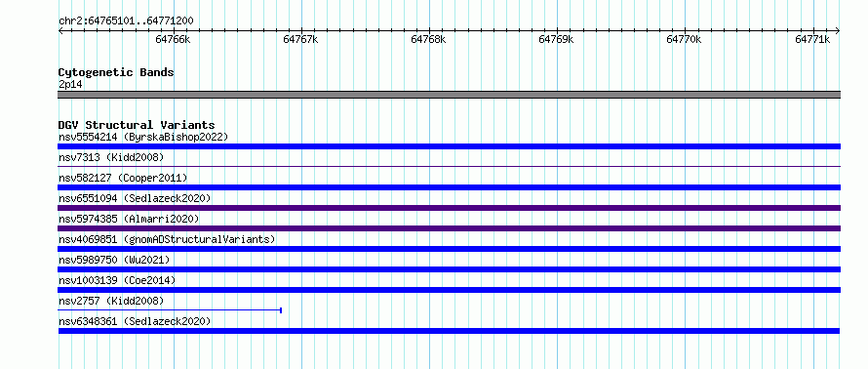Click the blue bar under nsv1003139
The height and width of the screenshot is (369, 868).
click(449, 290)
